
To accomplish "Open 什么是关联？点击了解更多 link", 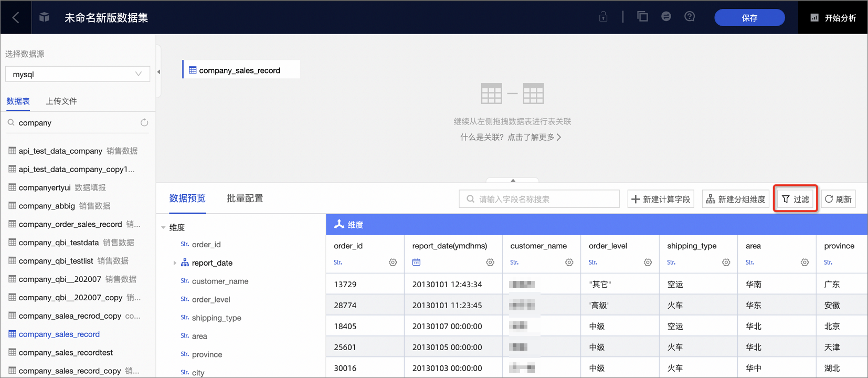I will [511, 137].
